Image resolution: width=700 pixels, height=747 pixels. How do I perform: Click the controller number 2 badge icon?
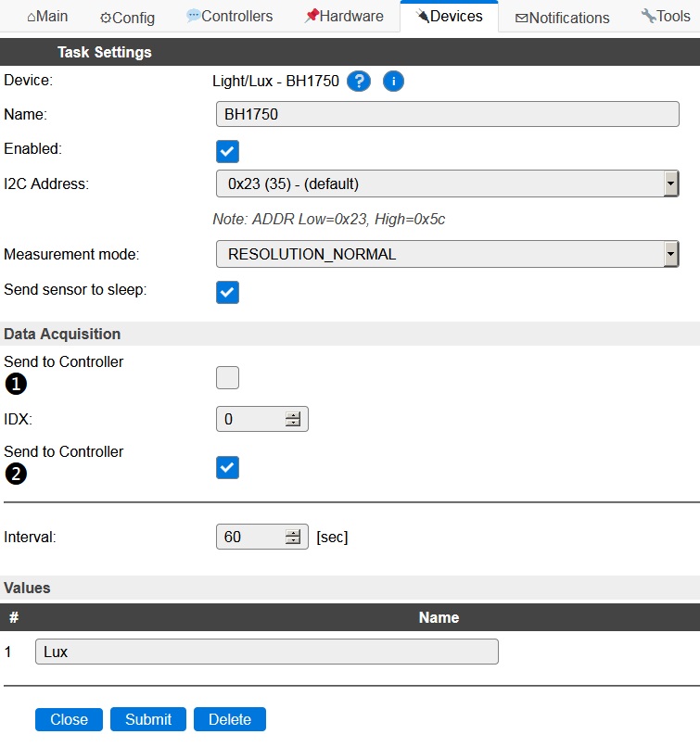pos(16,474)
